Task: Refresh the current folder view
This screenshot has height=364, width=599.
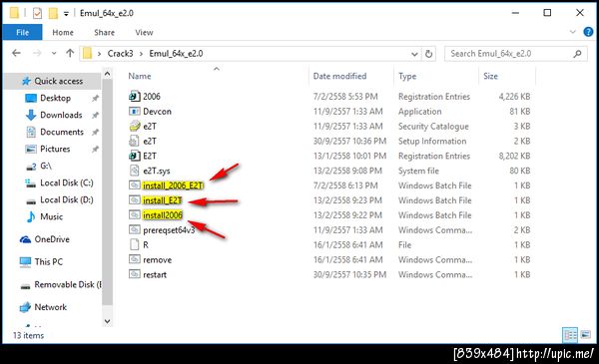Action: tap(428, 54)
